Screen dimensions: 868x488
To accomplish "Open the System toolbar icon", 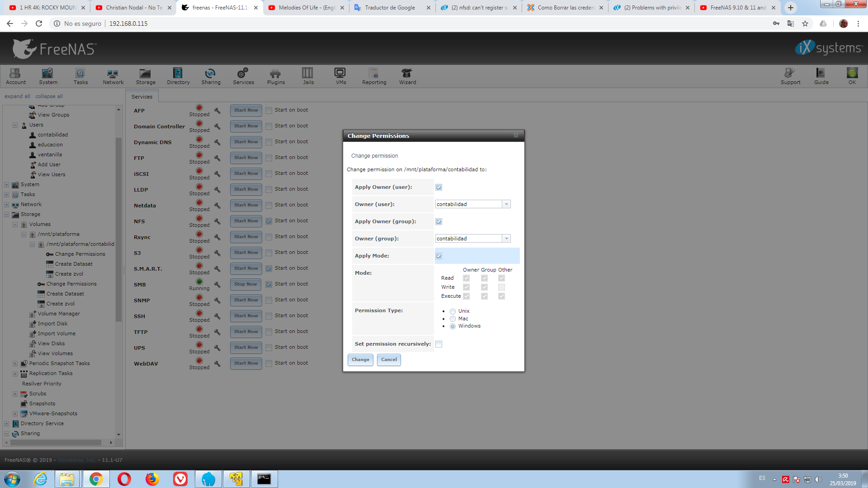I will coord(48,76).
